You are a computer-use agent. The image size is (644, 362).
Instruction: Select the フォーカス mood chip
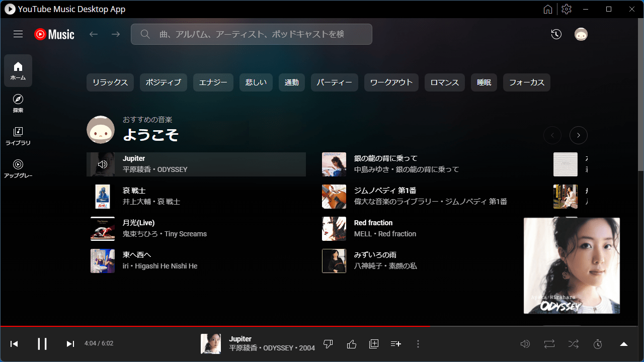coord(527,82)
